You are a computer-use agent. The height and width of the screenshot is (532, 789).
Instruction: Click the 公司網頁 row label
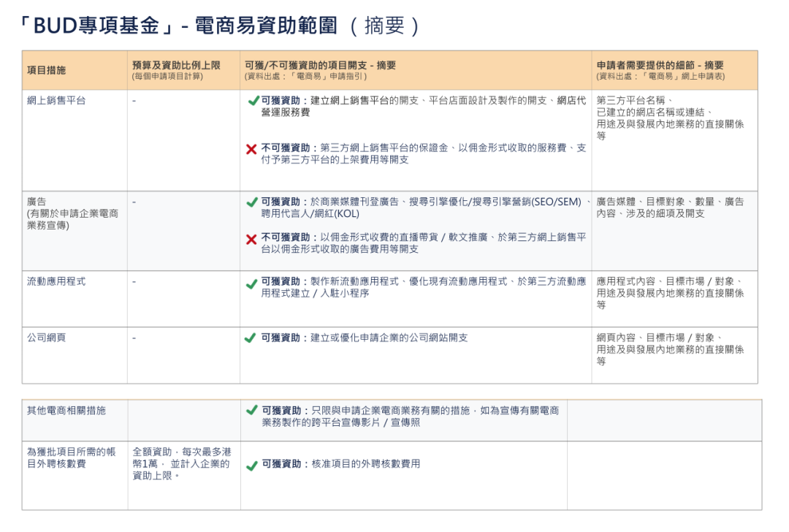coord(46,338)
